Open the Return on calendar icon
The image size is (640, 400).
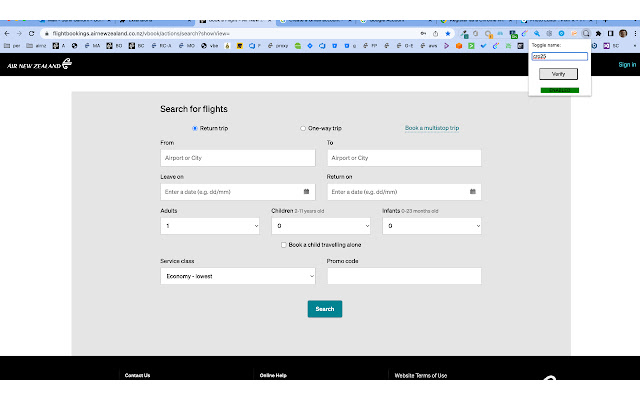(473, 191)
